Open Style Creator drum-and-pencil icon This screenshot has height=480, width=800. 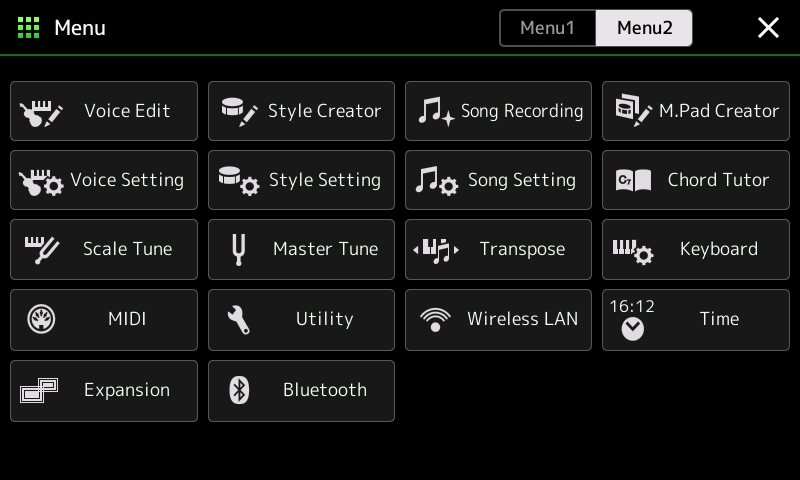[x=239, y=112]
